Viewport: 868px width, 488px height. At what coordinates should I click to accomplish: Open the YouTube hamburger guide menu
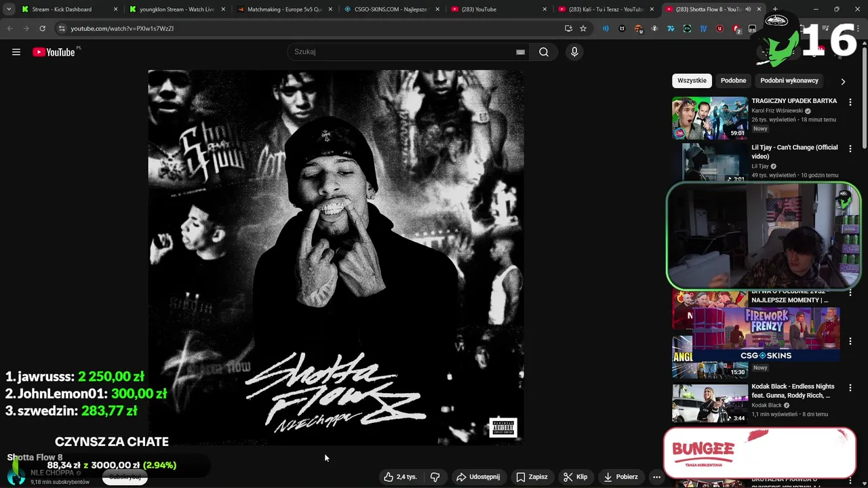[16, 52]
